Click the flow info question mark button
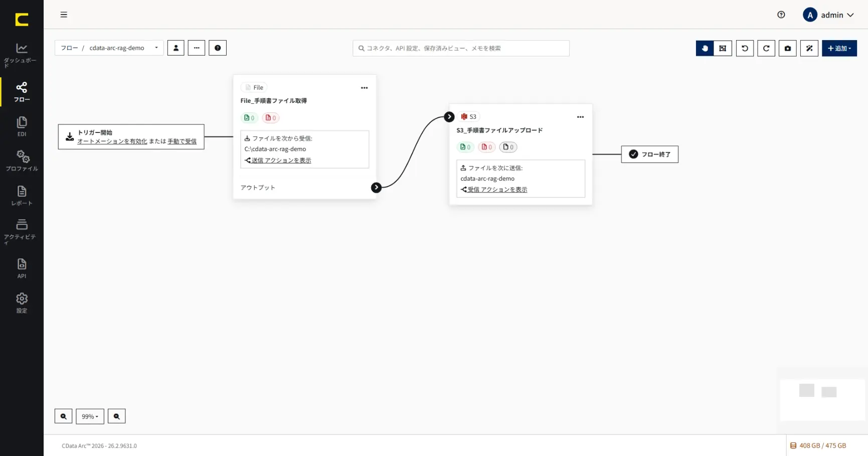 (x=218, y=48)
